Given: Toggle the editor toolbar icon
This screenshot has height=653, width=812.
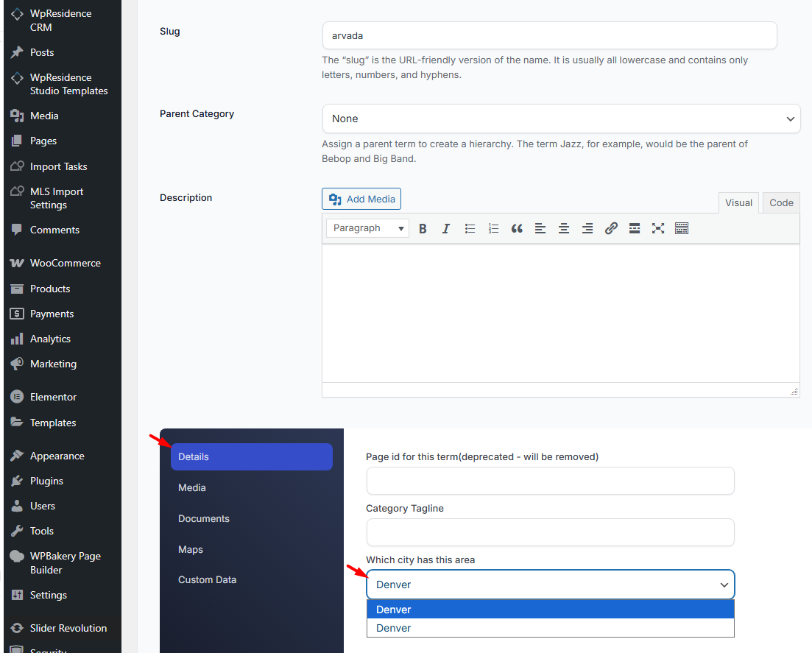Looking at the screenshot, I should pyautogui.click(x=682, y=228).
